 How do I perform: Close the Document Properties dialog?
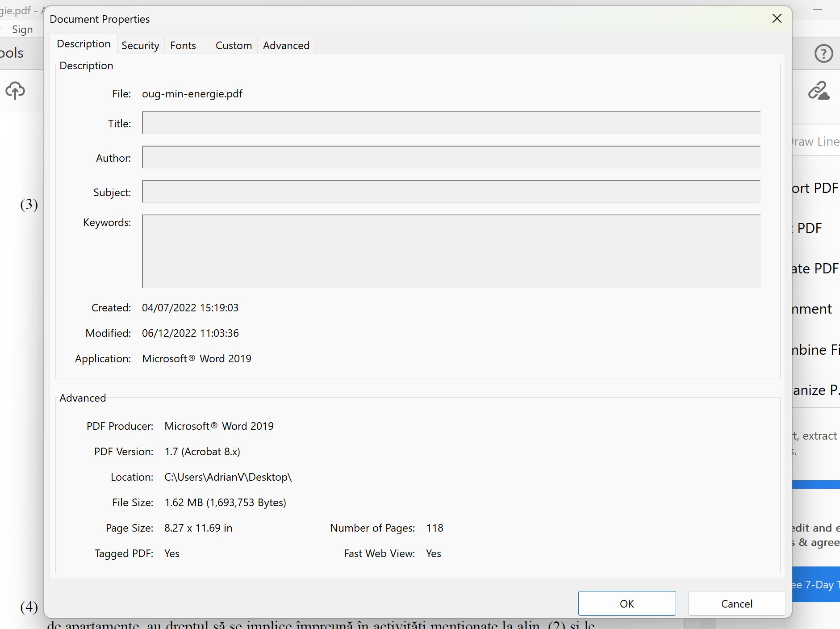click(x=777, y=18)
